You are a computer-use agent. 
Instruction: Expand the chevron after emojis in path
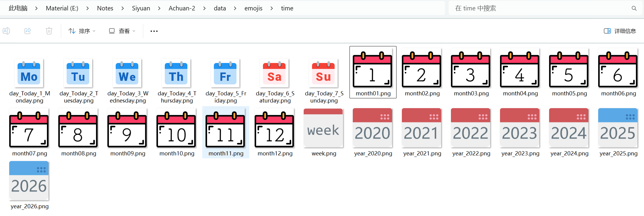[272, 8]
